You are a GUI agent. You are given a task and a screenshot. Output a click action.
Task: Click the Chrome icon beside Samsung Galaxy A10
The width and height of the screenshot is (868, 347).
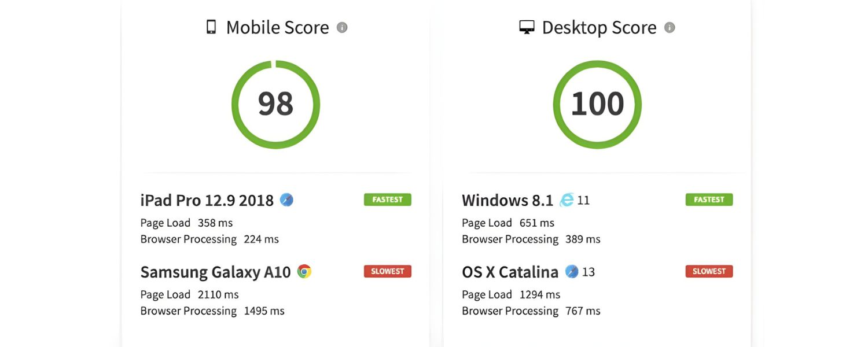304,271
